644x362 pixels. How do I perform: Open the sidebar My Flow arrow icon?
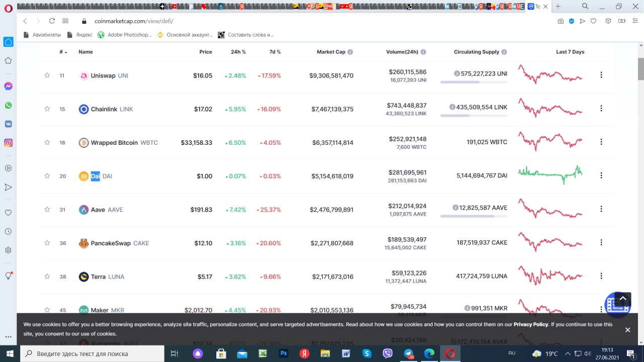coord(8,187)
